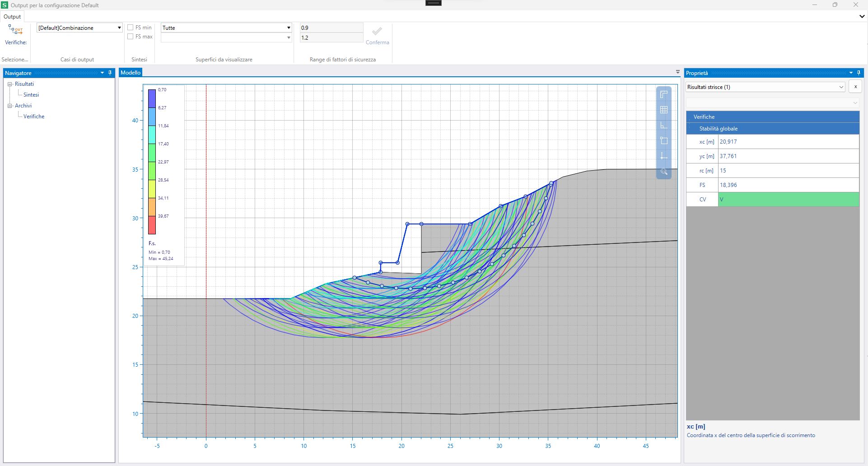Collapse the Archivi tree node

pos(9,106)
